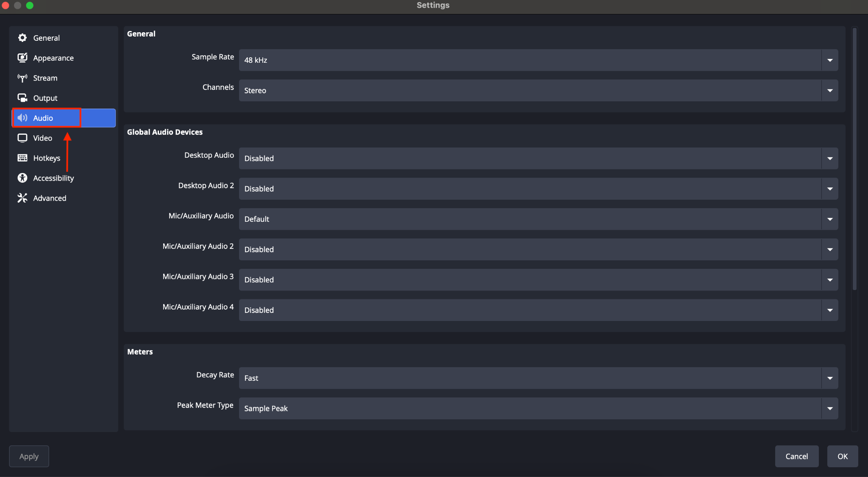
Task: Click the Accessibility icon in sidebar
Action: tap(22, 178)
